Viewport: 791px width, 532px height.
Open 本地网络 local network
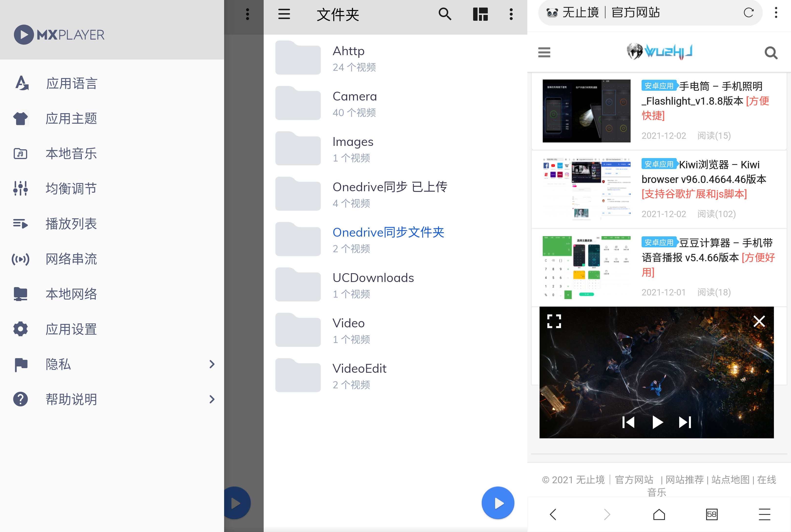pos(112,294)
